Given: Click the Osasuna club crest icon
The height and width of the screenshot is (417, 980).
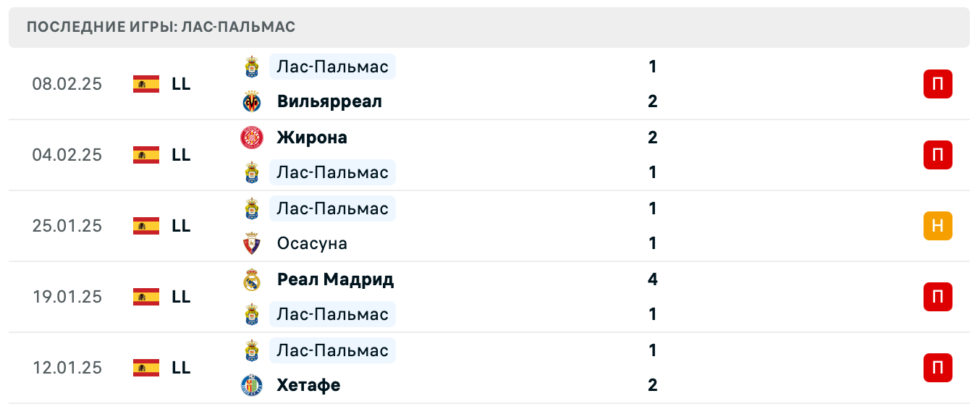Looking at the screenshot, I should (252, 243).
